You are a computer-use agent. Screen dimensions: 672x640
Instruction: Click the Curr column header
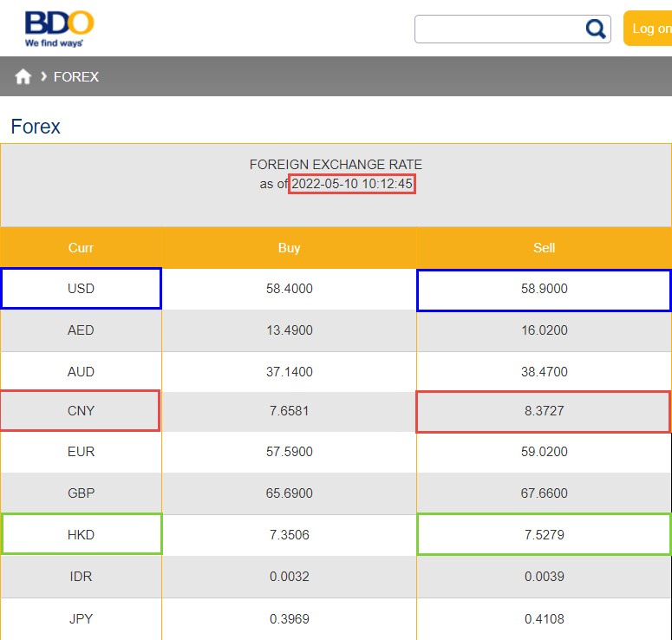[x=81, y=248]
